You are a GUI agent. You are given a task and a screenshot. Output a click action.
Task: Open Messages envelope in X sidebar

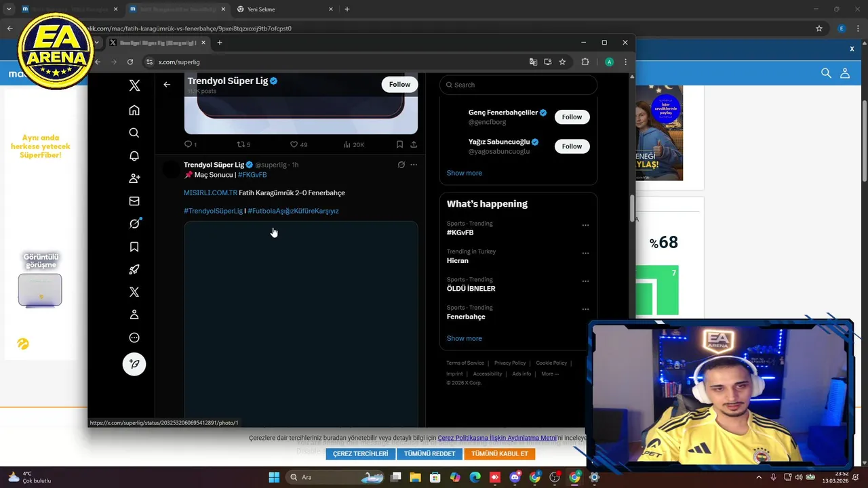(x=134, y=201)
